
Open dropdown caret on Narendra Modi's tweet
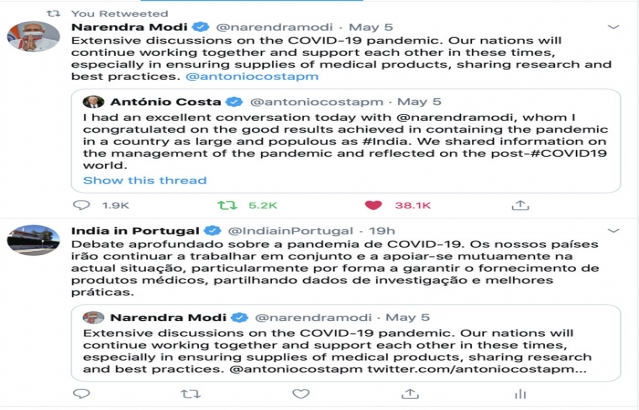click(x=613, y=27)
